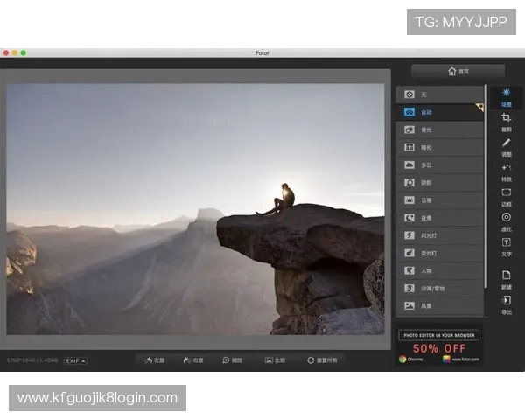Open the Text (文字) tool
Screen dimensions: 525x420
506,246
